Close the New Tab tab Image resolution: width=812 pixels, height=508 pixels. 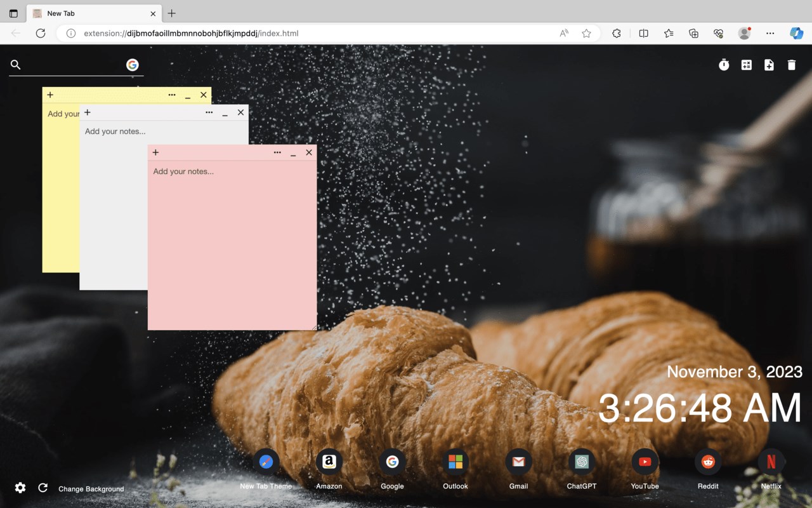(153, 13)
